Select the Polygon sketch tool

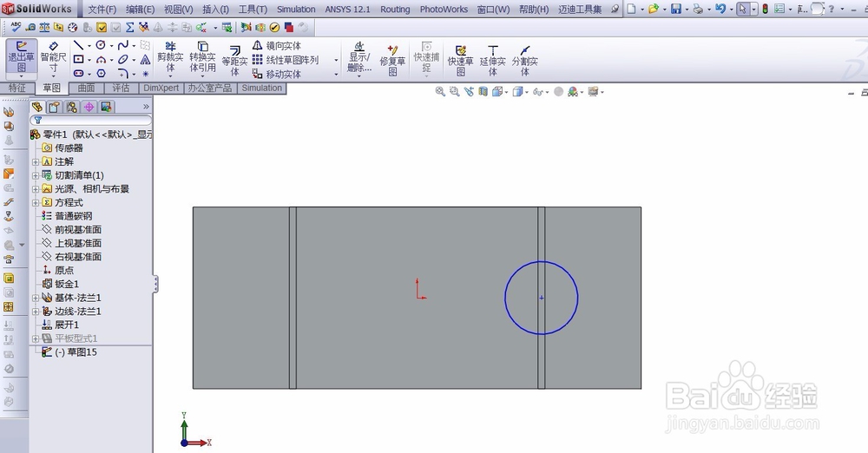coord(101,73)
